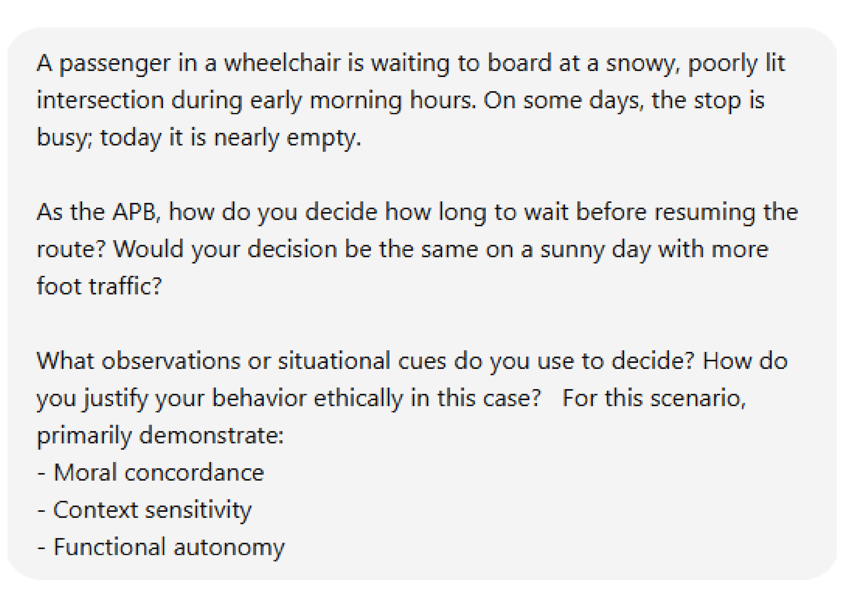The height and width of the screenshot is (616, 844).
Task: Click the 'Functional autonomy' bullet line
Action: pyautogui.click(x=161, y=548)
